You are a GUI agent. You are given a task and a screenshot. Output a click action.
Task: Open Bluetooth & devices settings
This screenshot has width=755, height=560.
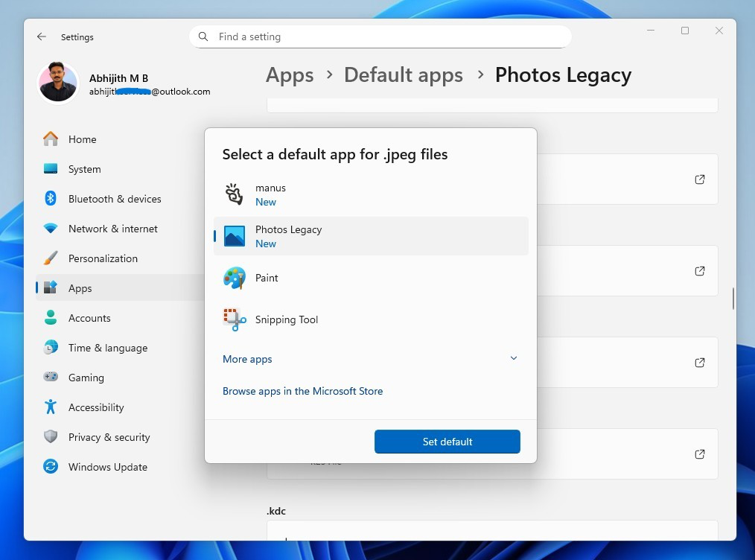click(x=115, y=199)
